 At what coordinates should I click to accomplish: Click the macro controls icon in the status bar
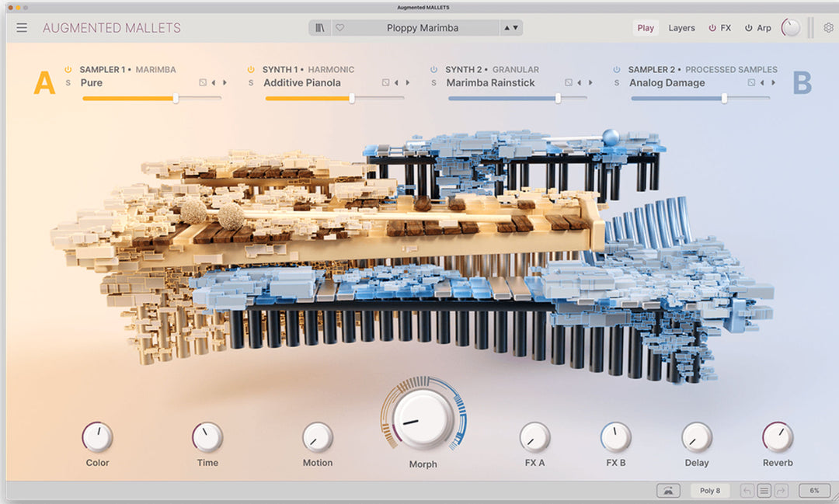coord(668,490)
